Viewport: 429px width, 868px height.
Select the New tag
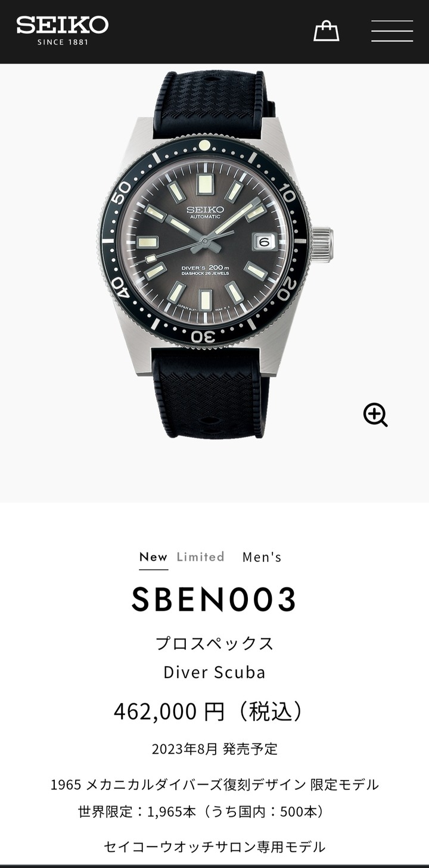tap(153, 557)
